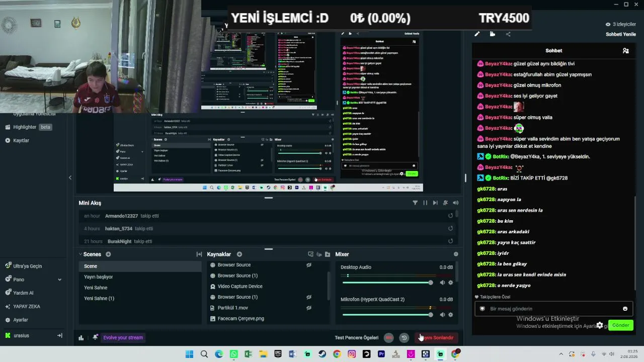
Task: Open Desktop Audio source settings gear
Action: point(450,283)
